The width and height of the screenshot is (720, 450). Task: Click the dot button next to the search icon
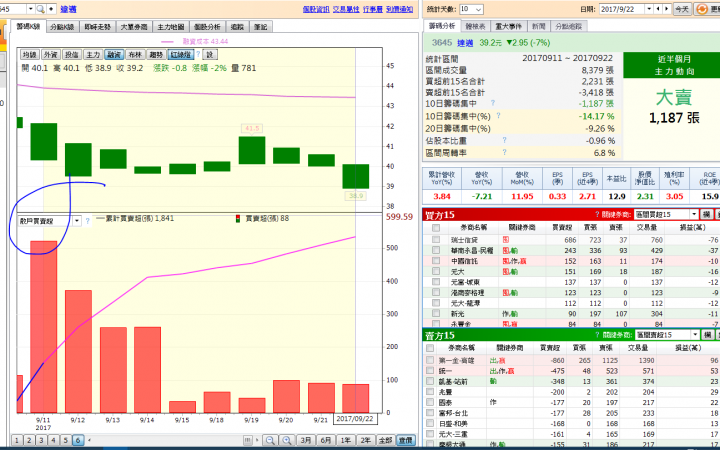point(51,9)
